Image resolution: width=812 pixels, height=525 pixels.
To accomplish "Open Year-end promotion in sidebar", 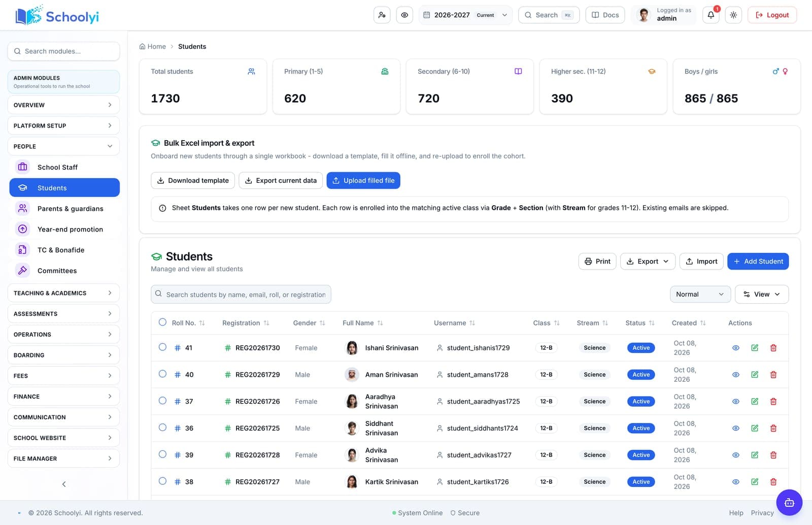I will tap(64, 229).
